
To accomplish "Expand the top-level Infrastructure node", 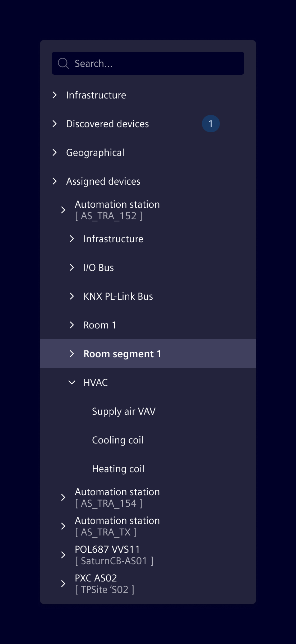I will (55, 95).
